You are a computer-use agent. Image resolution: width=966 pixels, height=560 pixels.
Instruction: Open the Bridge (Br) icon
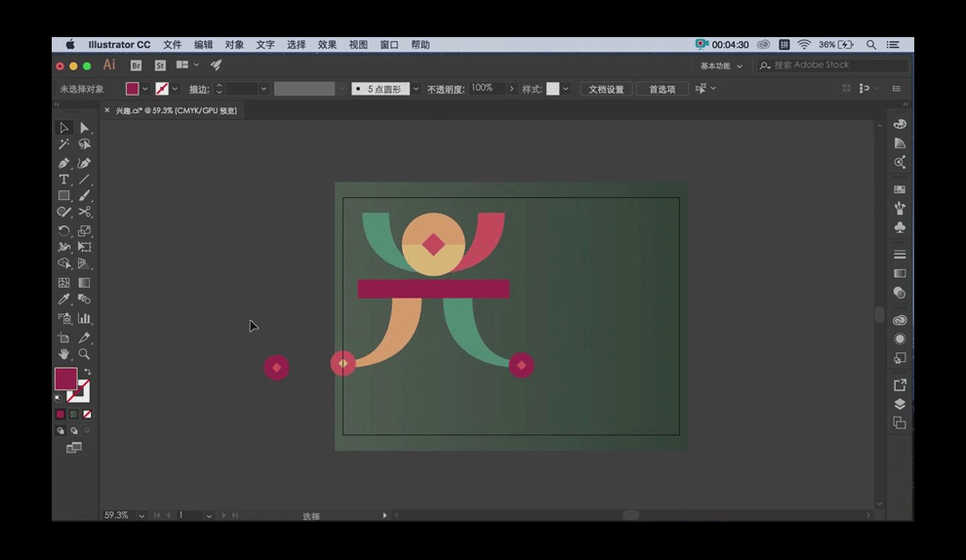click(x=136, y=65)
